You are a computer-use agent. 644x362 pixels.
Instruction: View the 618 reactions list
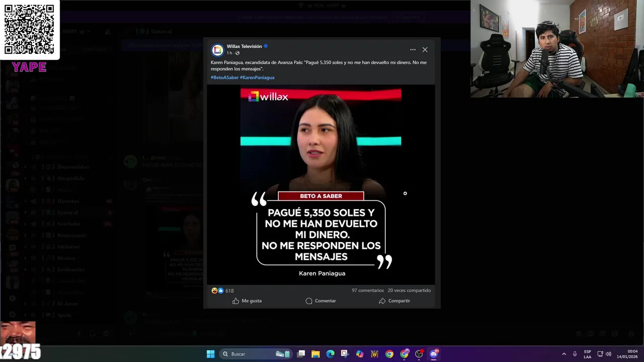tap(229, 291)
